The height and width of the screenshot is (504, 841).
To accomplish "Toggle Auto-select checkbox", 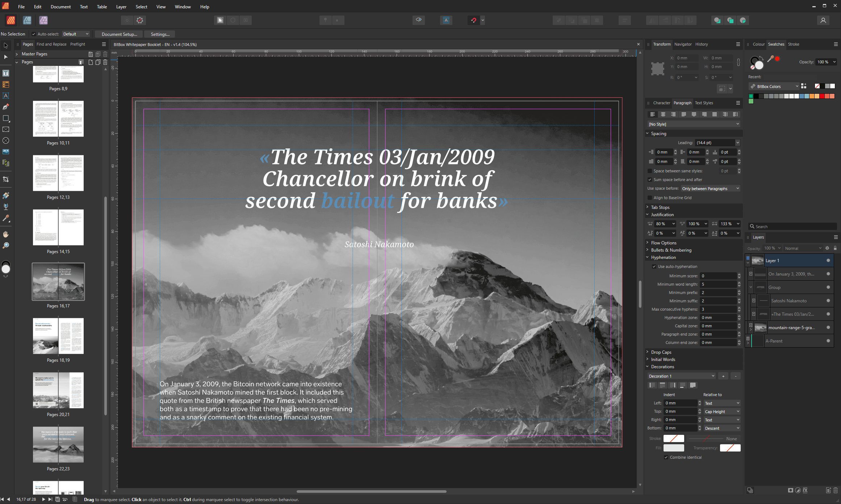I will (34, 34).
